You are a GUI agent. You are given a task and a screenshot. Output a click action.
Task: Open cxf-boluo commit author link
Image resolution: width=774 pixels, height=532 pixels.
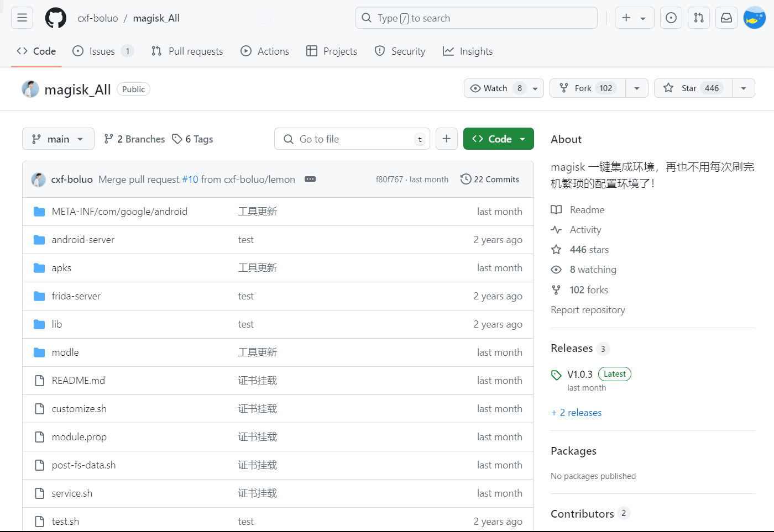(72, 180)
